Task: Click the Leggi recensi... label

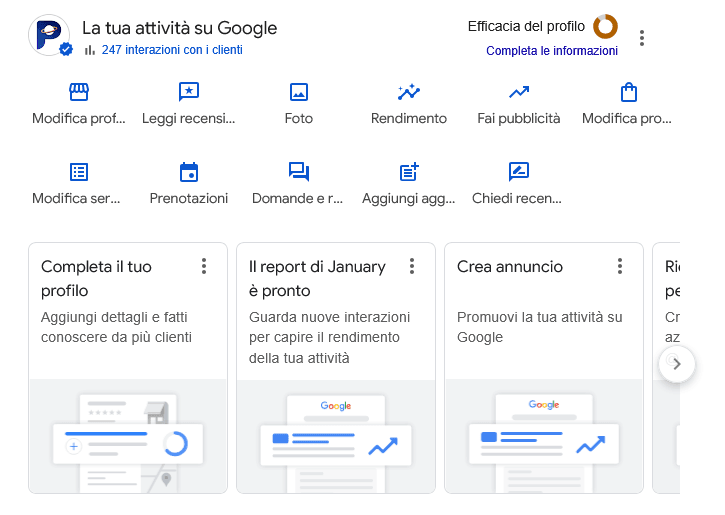Action: [x=189, y=119]
